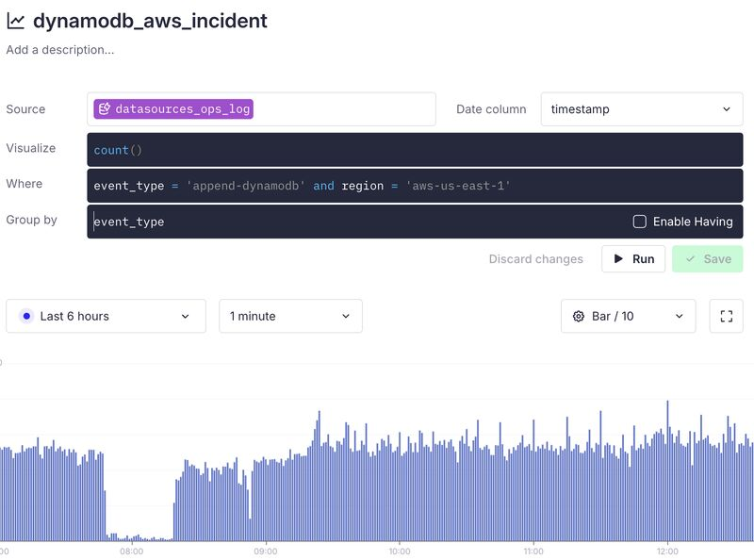Image resolution: width=754 pixels, height=560 pixels.
Task: Open the Date column timestamp dropdown
Action: click(x=642, y=109)
